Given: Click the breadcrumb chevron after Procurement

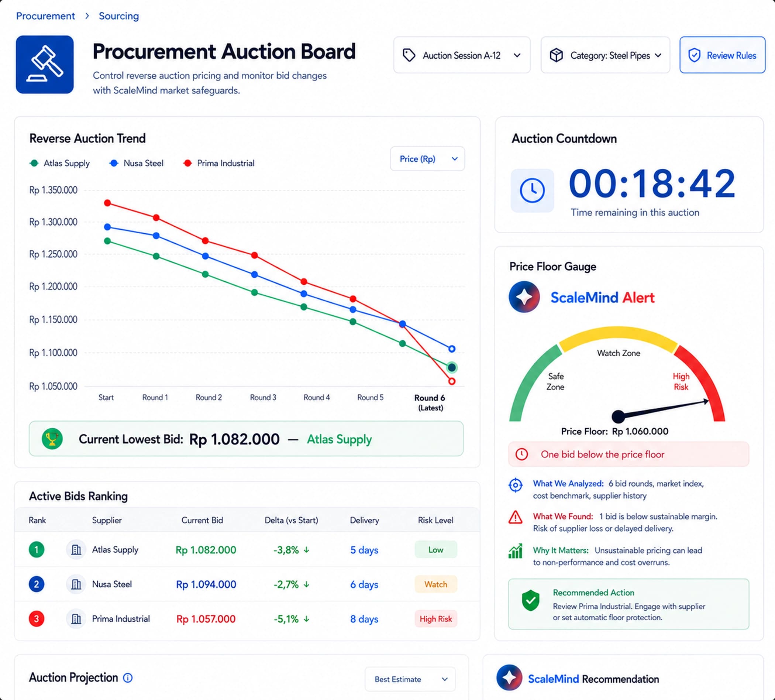Looking at the screenshot, I should click(87, 16).
